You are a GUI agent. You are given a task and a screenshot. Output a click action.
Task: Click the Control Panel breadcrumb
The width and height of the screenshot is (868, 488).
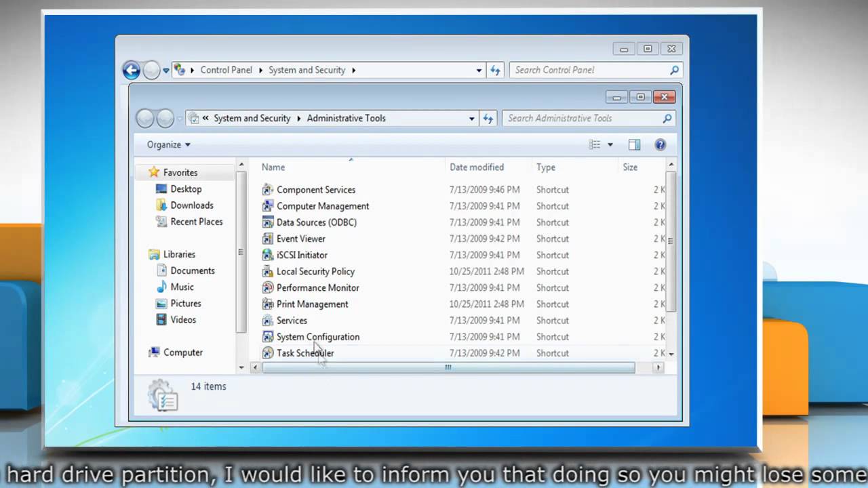pos(226,70)
